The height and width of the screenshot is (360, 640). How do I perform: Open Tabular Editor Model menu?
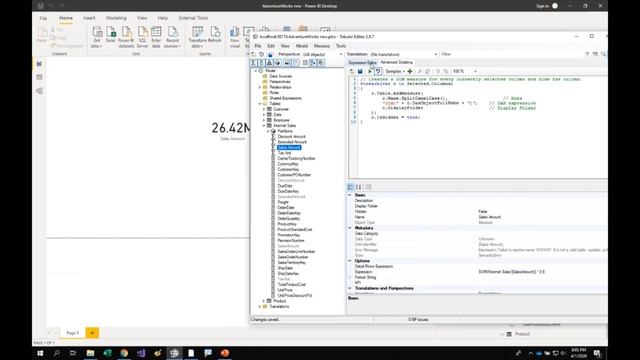click(302, 46)
